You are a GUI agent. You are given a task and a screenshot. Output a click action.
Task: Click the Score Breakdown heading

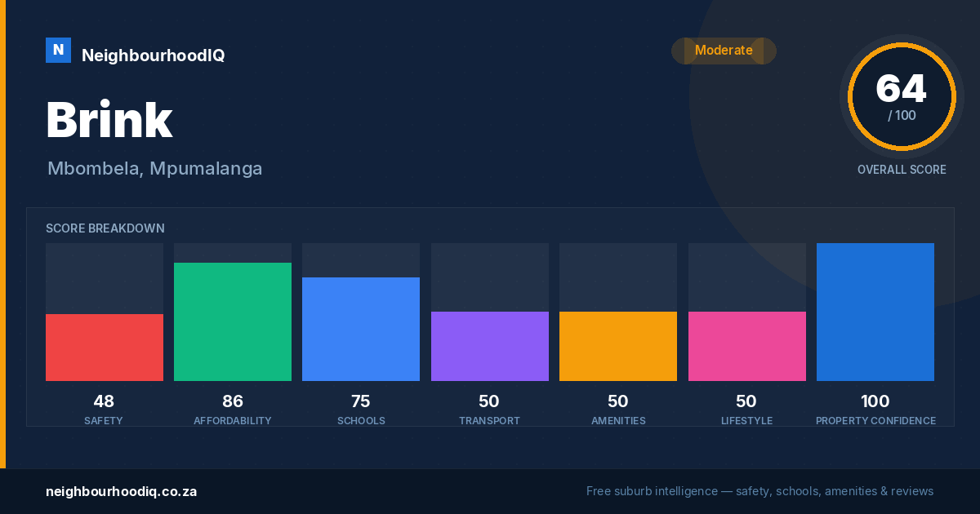(105, 228)
